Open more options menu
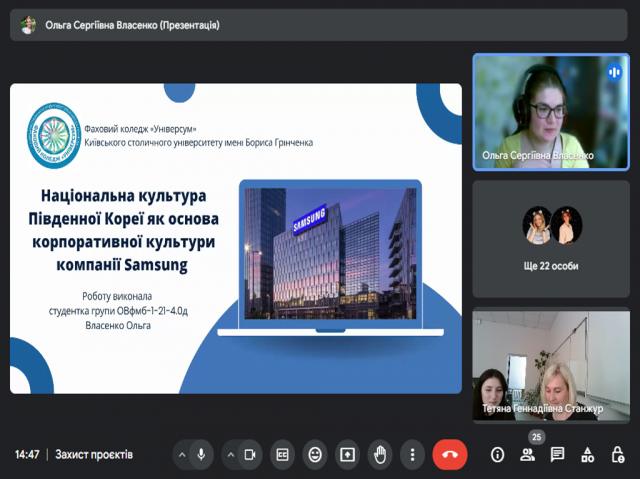 point(412,455)
